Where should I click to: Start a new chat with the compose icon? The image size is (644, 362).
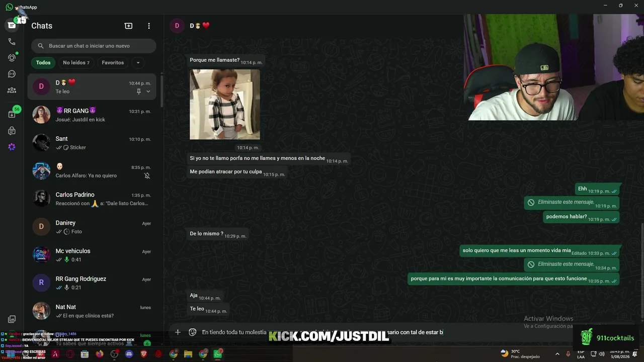tap(128, 26)
